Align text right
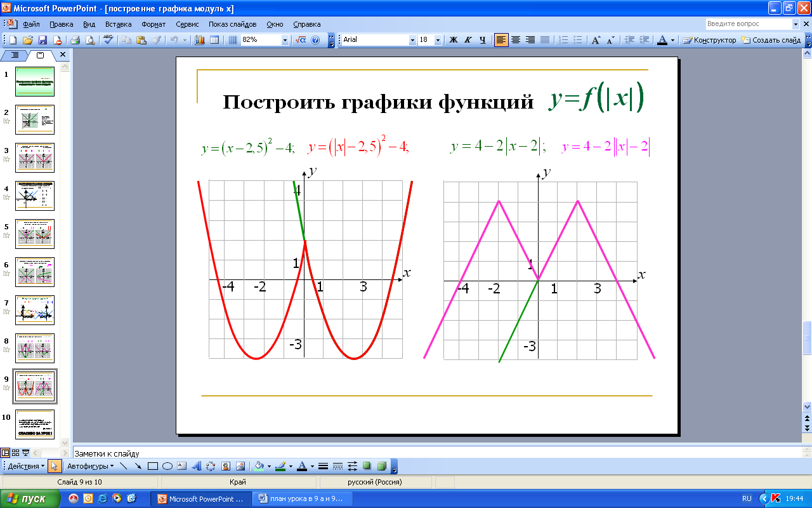Screen dimensions: 812x508 click(x=530, y=40)
